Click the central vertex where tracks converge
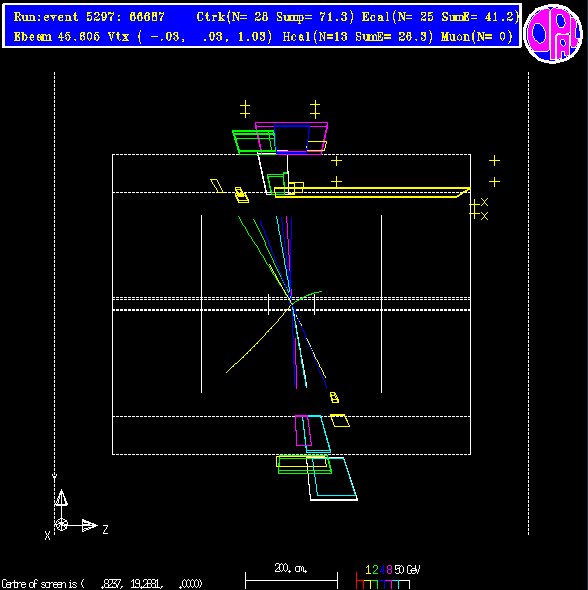This screenshot has width=588, height=590. pos(292,303)
